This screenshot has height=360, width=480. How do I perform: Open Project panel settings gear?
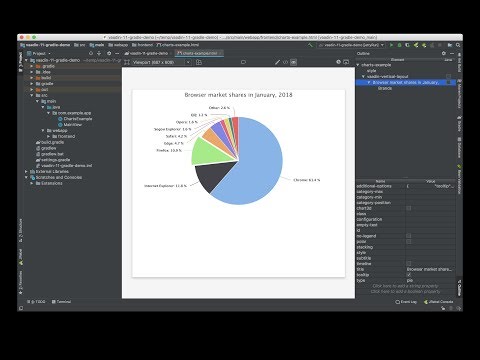(x=109, y=53)
